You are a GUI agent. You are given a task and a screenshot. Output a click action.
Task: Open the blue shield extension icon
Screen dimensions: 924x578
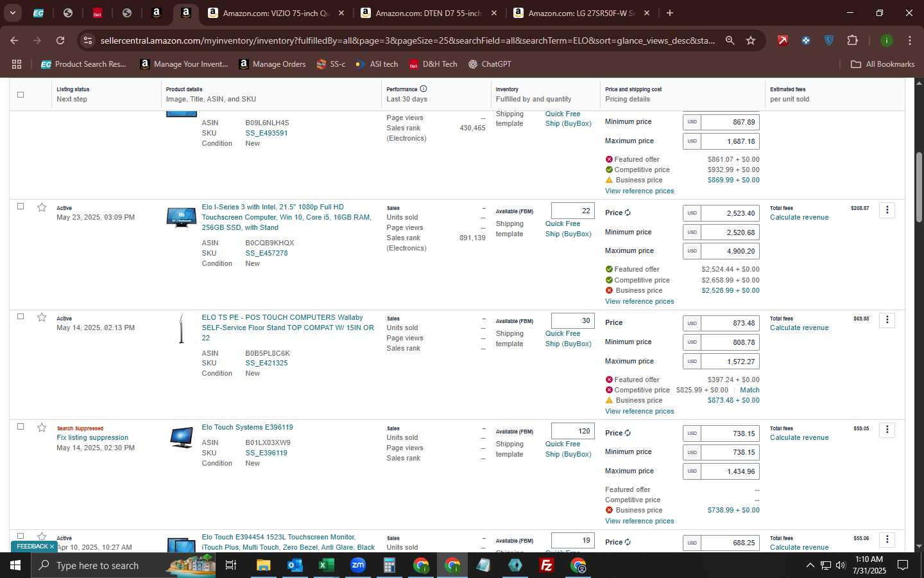click(829, 40)
